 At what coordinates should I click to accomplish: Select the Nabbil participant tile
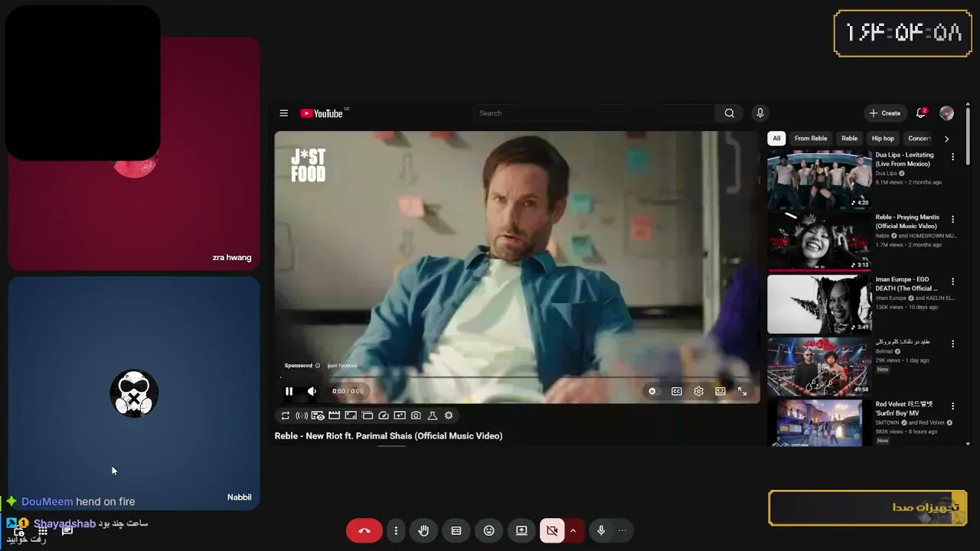134,393
